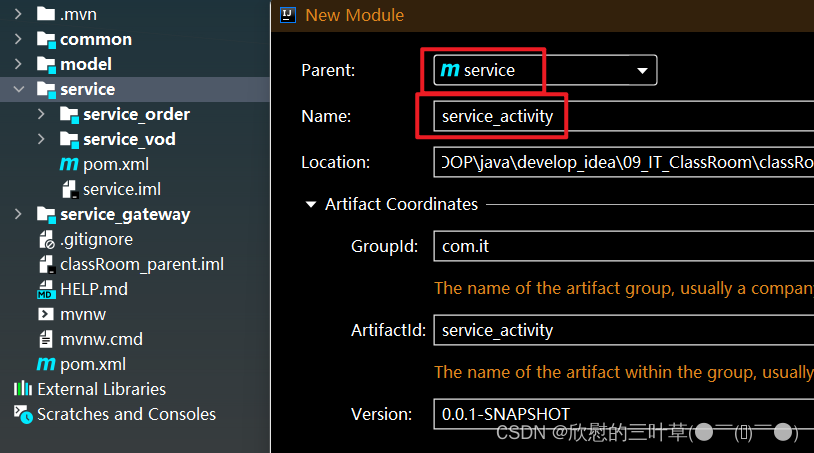Click the .mvn folder icon
The image size is (814, 453).
tap(46, 13)
